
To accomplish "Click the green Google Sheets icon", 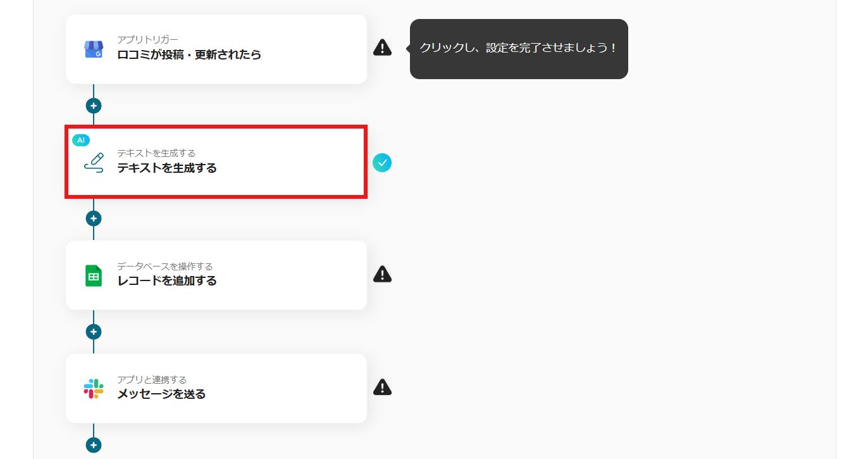I will [94, 275].
